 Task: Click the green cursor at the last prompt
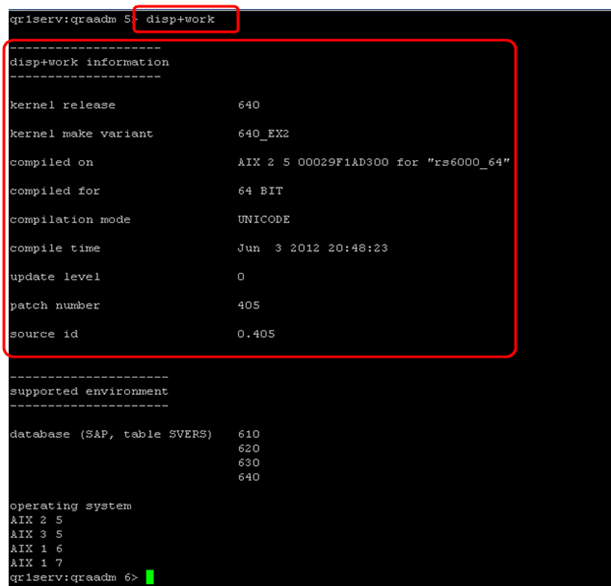[150, 577]
